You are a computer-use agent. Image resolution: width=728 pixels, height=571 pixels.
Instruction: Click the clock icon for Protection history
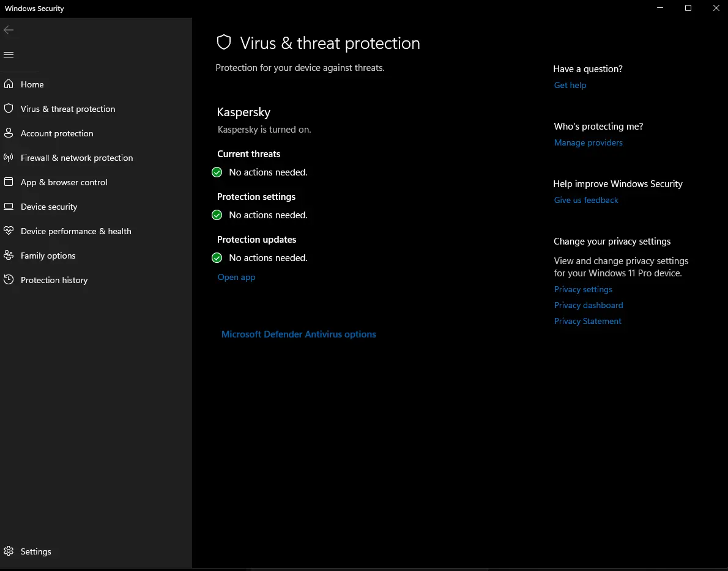coord(9,280)
